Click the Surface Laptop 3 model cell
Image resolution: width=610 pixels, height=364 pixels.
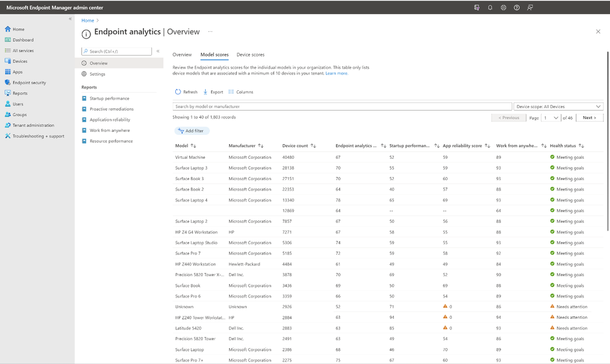tap(191, 168)
